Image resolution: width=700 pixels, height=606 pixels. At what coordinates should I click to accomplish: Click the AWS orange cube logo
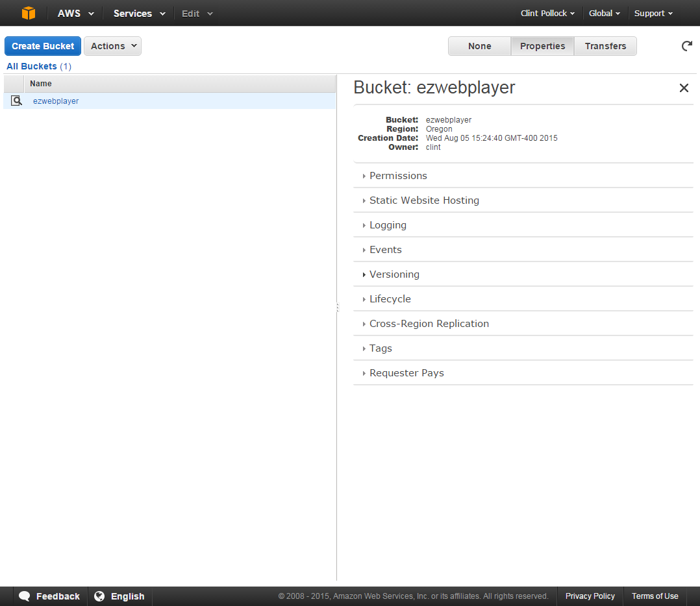[x=28, y=13]
